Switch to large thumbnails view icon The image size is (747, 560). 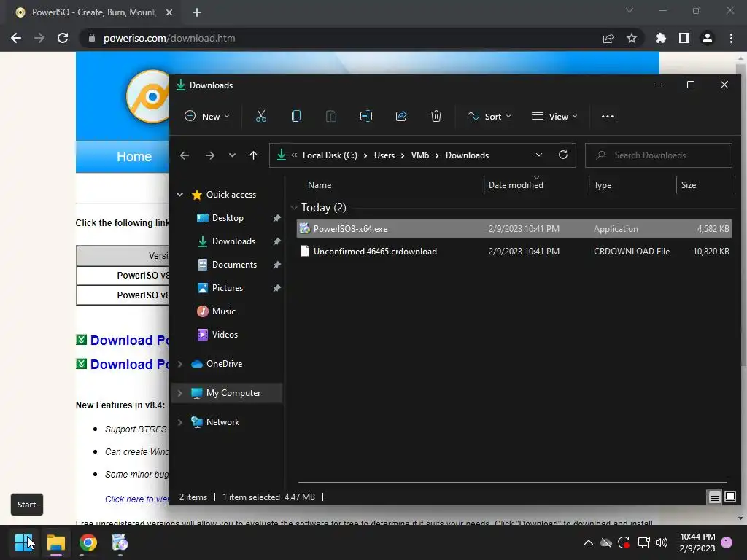(729, 497)
